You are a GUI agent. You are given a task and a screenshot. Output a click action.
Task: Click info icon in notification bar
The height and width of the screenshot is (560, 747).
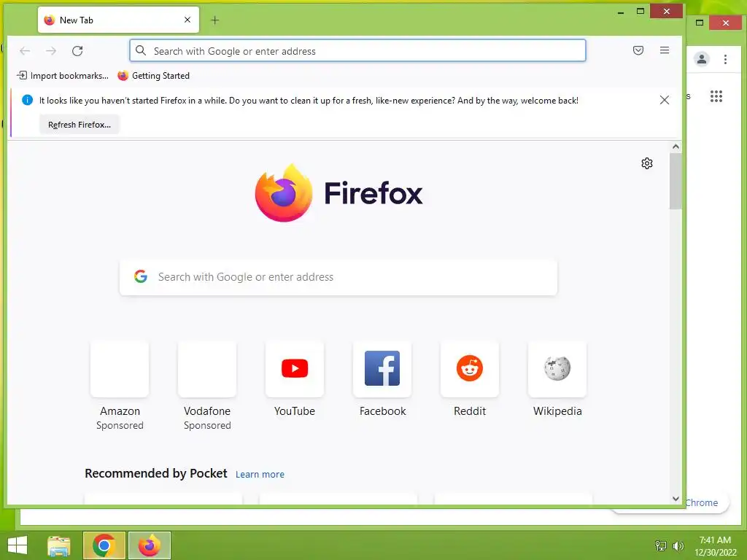[27, 100]
